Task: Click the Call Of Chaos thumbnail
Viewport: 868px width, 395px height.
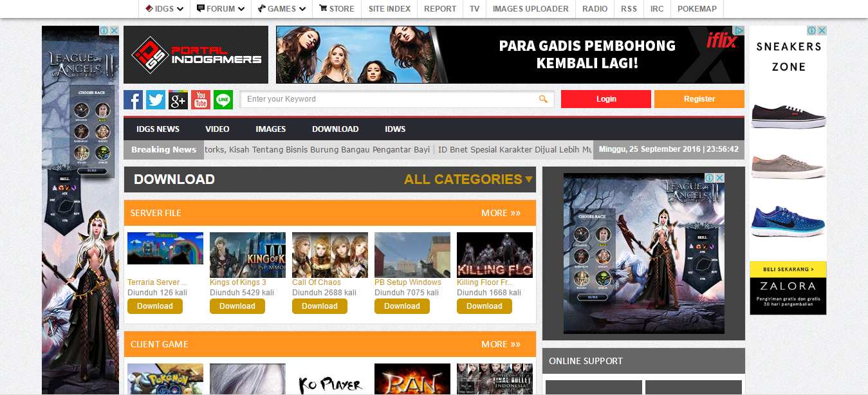Action: 329,255
